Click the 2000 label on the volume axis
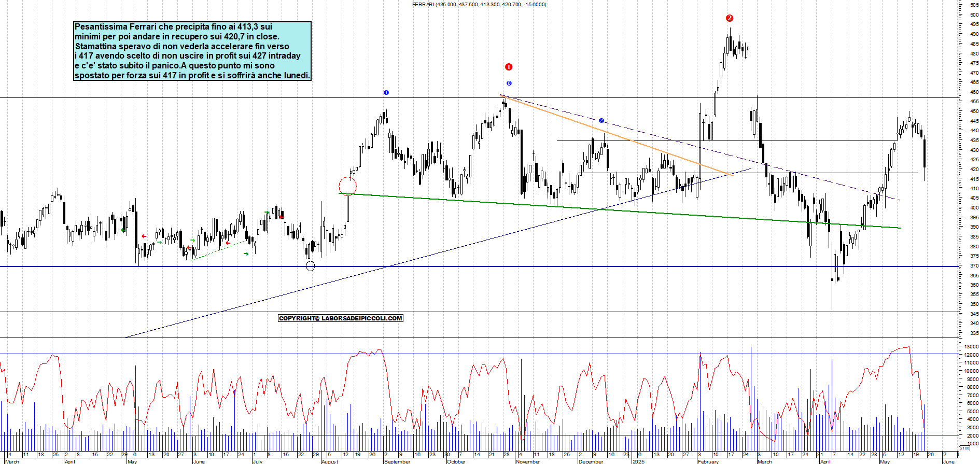 [973, 435]
